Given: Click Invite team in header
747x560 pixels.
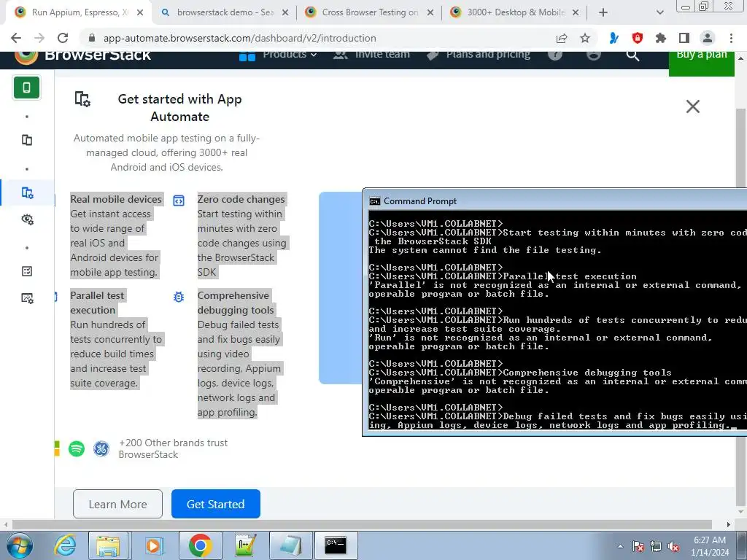Looking at the screenshot, I should [x=371, y=55].
